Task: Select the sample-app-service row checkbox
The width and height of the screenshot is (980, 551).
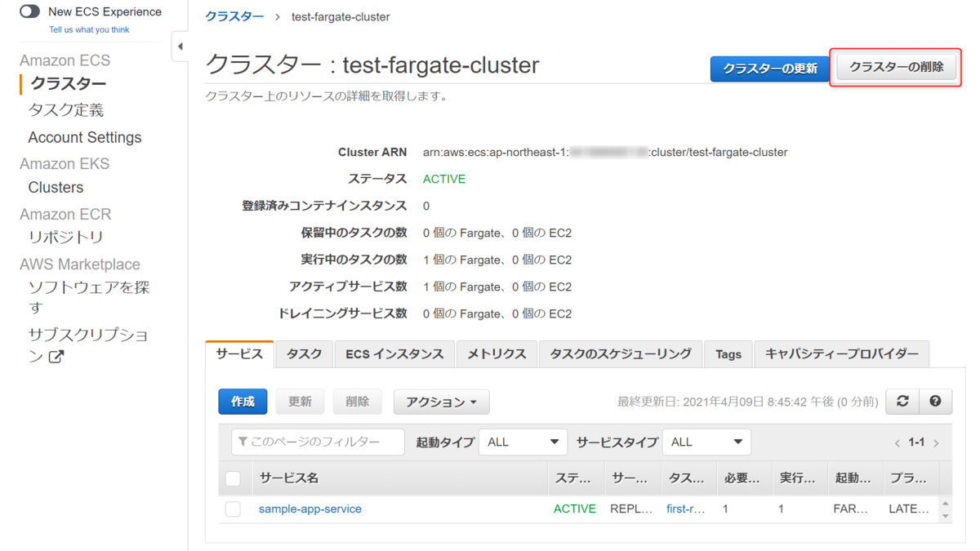Action: (232, 509)
